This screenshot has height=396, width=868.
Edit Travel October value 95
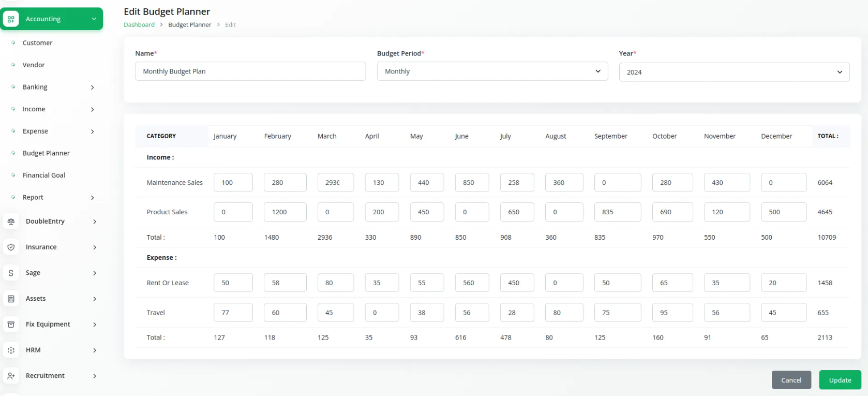point(672,313)
